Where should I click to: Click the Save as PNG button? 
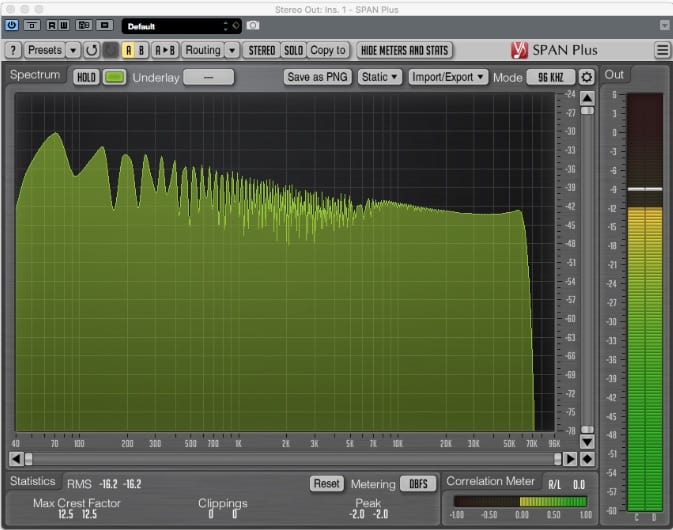(317, 77)
